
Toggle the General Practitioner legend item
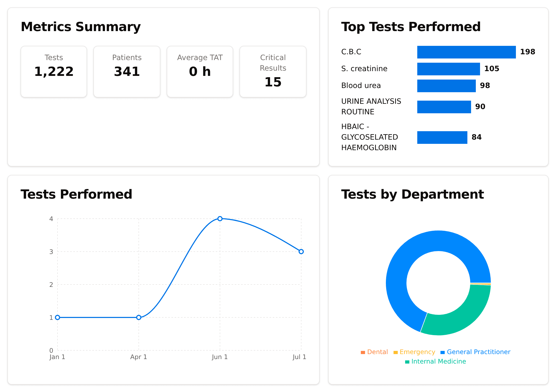point(476,352)
